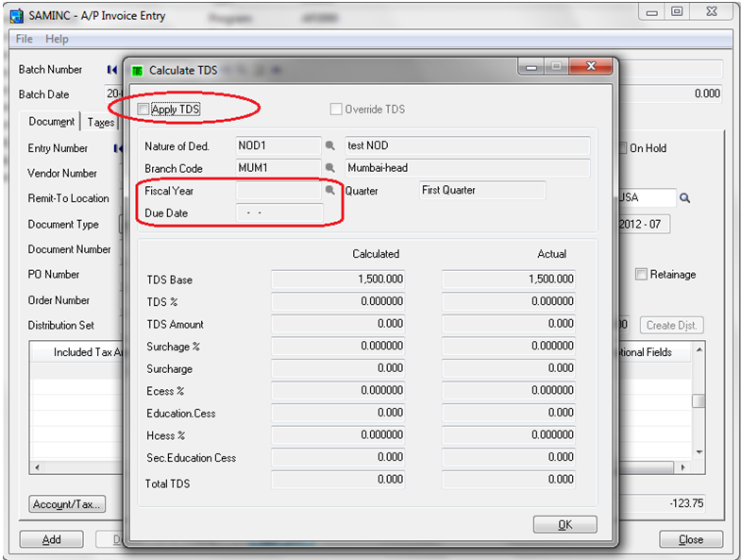Click the Batch Number navigation arrow icon
This screenshot has width=741, height=560.
112,70
